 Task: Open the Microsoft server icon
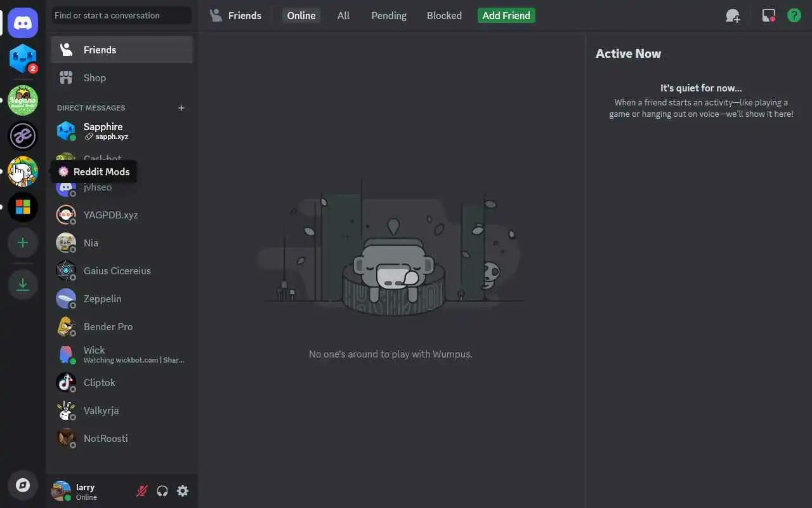(23, 207)
